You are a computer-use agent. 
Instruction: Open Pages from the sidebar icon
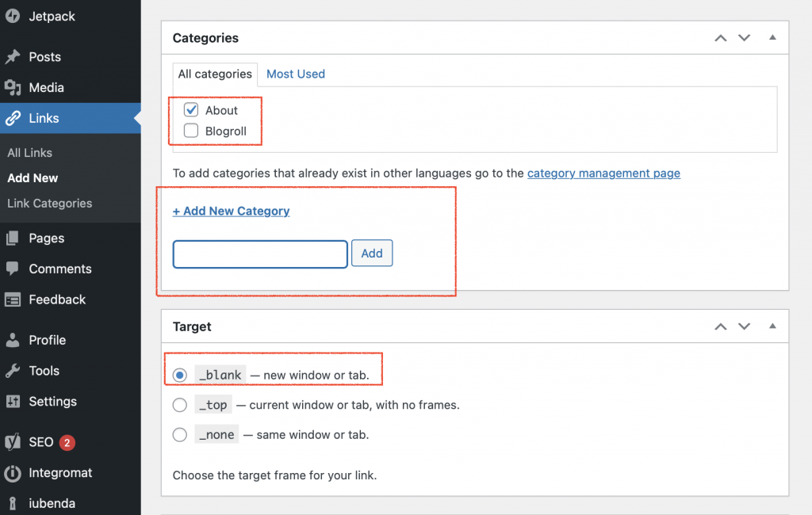click(13, 238)
